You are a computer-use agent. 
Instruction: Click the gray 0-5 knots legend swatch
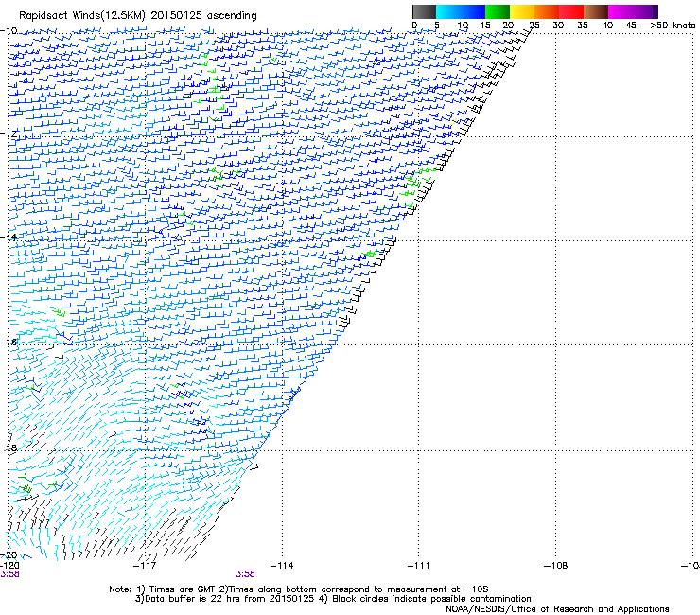click(x=424, y=11)
